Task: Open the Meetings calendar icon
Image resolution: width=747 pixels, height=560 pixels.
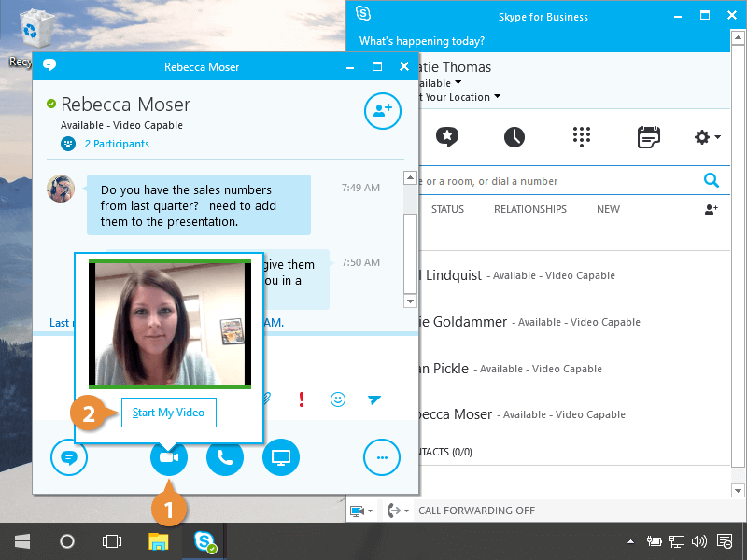Action: coord(648,137)
